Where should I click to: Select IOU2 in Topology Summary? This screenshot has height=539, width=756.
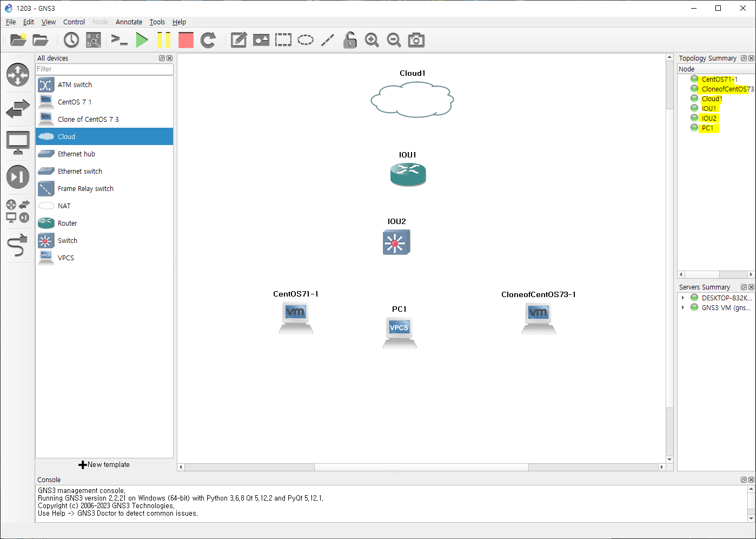[709, 119]
